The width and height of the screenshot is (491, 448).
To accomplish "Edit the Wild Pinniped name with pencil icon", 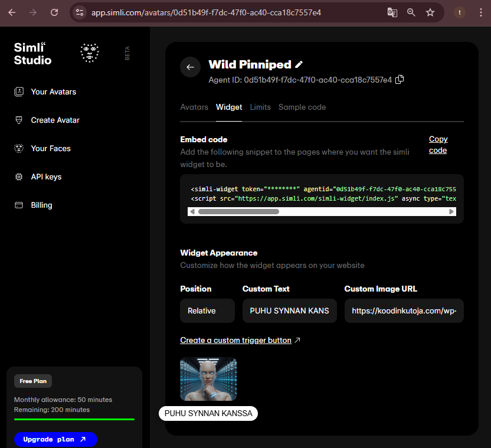I will point(299,64).
